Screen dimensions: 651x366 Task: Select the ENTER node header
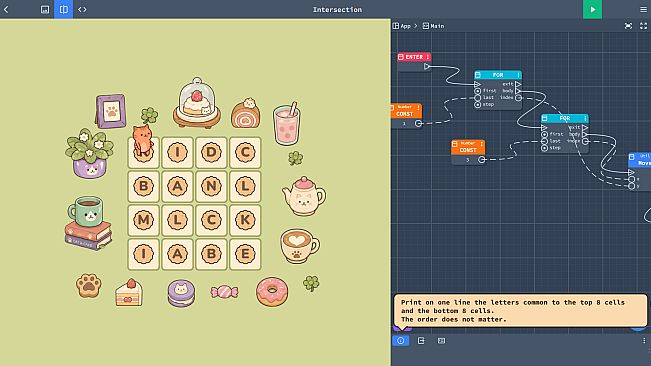414,57
